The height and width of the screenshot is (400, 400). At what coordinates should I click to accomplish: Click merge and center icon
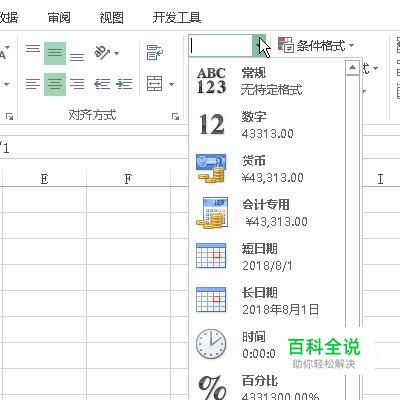click(155, 83)
